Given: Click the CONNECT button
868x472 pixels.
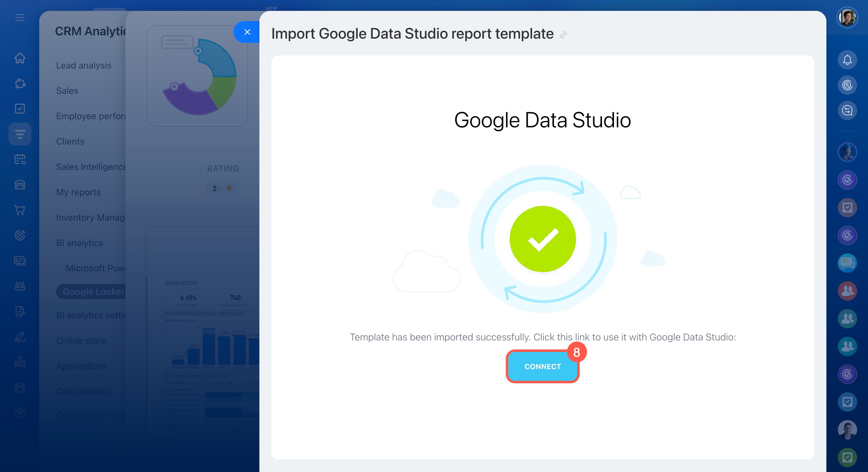Looking at the screenshot, I should [x=542, y=366].
